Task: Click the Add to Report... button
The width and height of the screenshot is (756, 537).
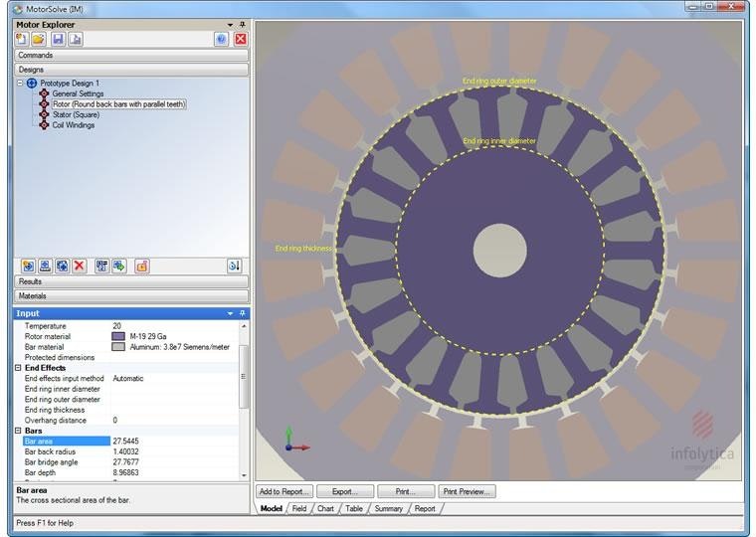Action: click(284, 491)
